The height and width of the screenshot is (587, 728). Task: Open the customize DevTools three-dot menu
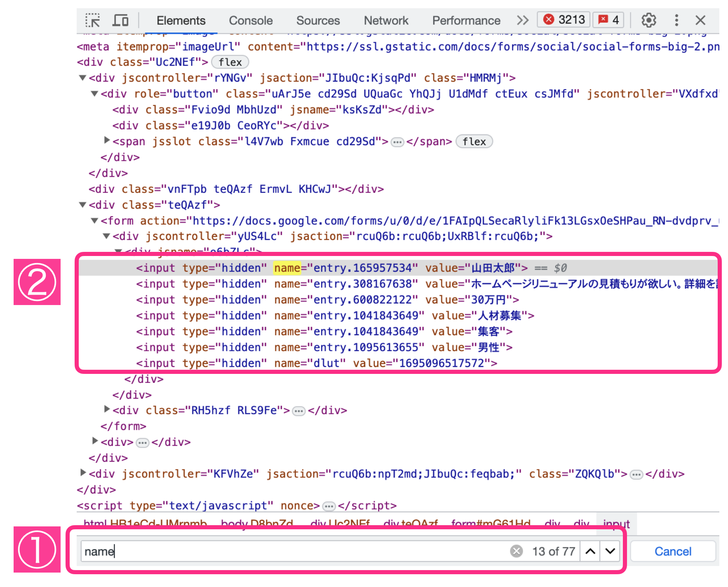coord(676,19)
